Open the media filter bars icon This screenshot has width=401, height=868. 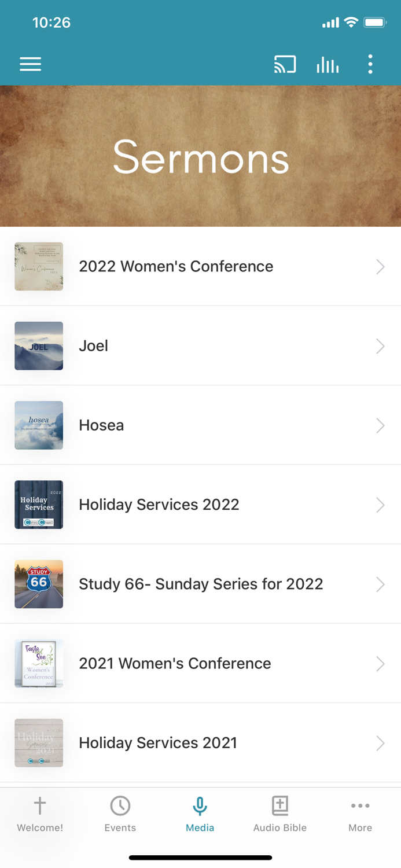coord(328,64)
